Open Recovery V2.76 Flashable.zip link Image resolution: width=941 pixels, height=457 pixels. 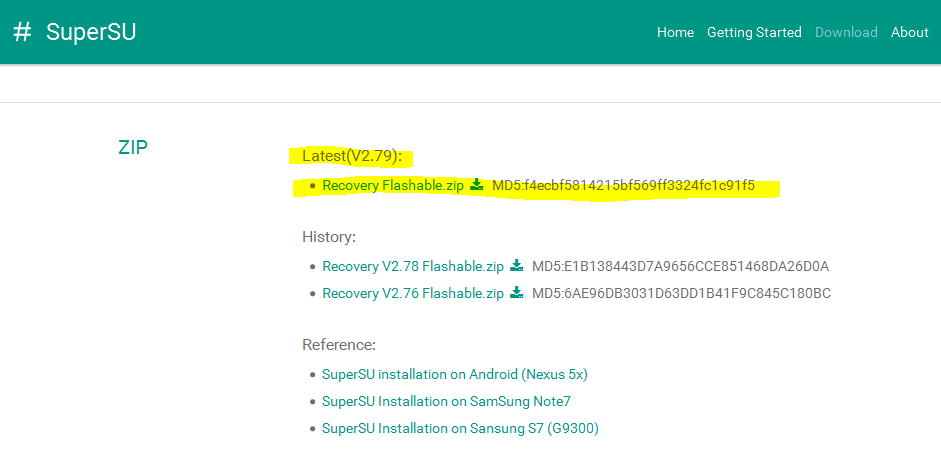point(413,293)
